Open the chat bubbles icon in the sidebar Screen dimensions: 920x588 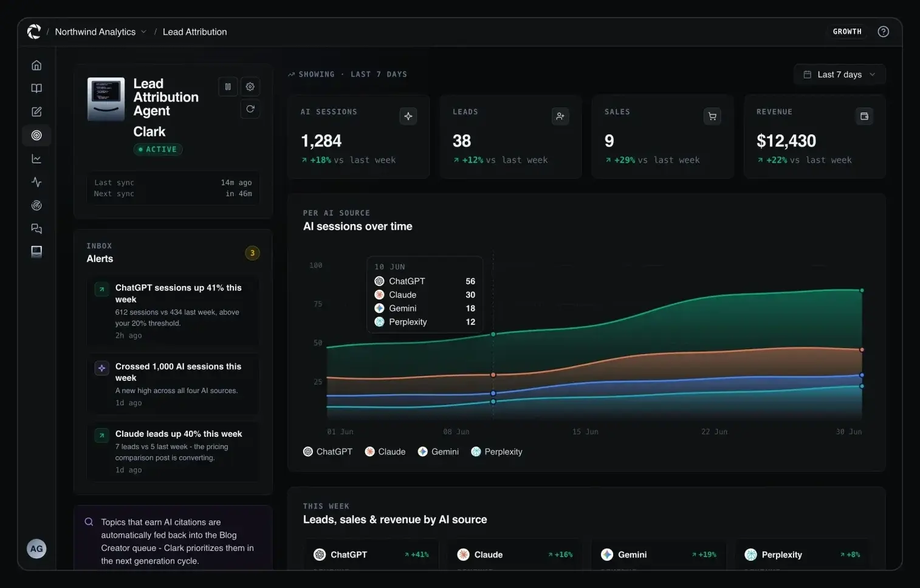point(36,228)
